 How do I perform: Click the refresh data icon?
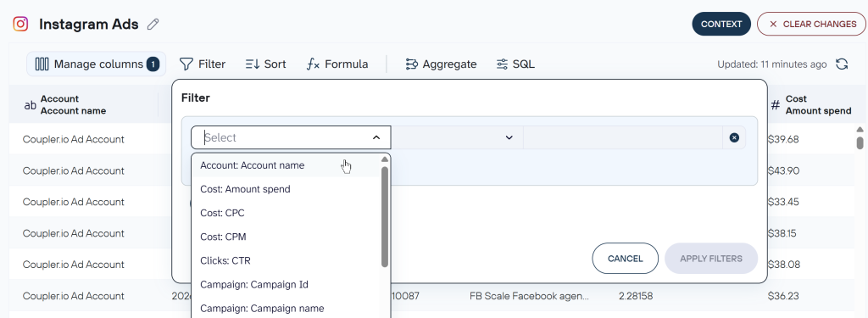pyautogui.click(x=842, y=64)
